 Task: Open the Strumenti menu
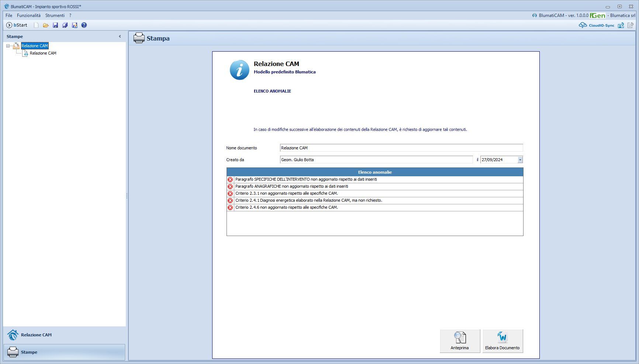pyautogui.click(x=55, y=15)
